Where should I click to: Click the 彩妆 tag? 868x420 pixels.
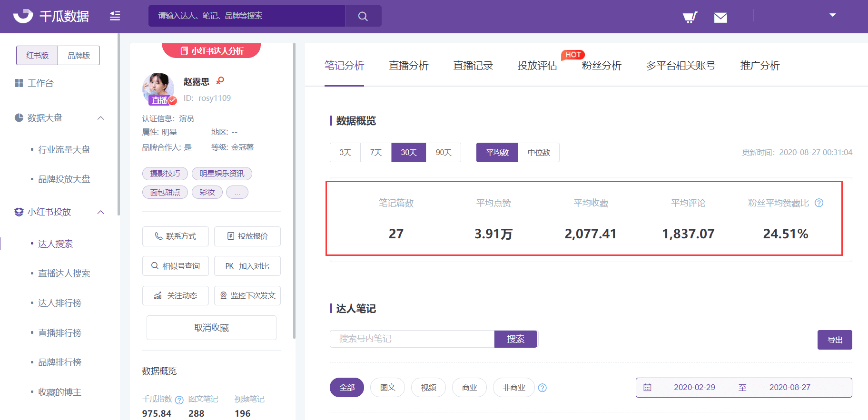207,192
